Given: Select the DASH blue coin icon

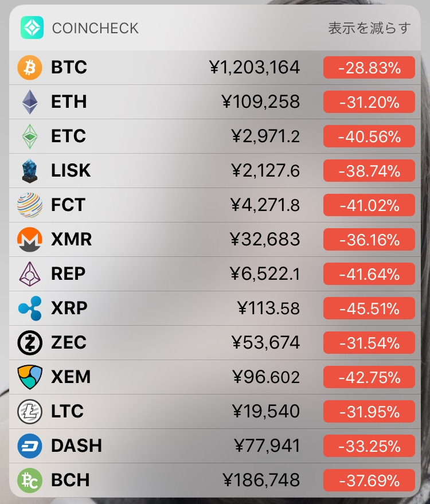Looking at the screenshot, I should tap(30, 446).
